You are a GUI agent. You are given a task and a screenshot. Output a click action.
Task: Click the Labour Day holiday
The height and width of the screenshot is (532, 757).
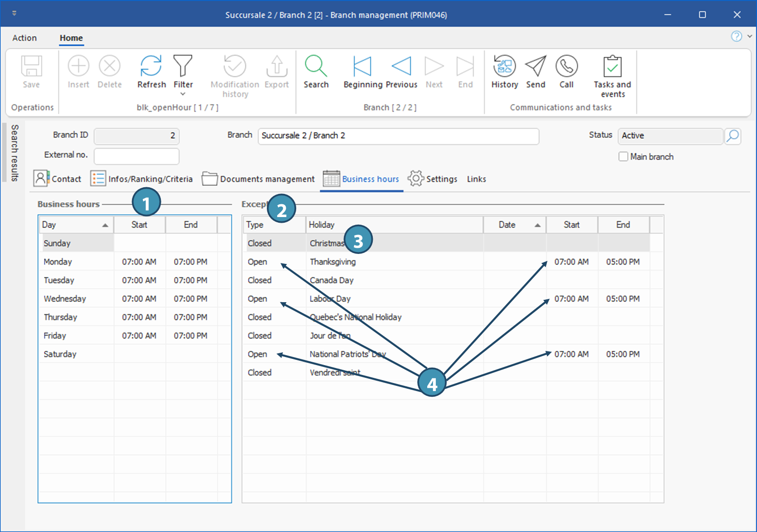[330, 299]
